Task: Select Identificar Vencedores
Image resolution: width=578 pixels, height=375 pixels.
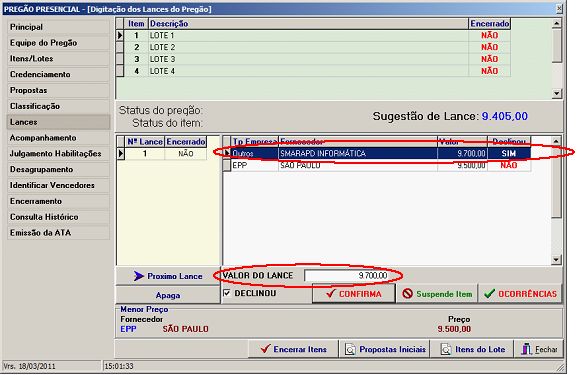Action: point(58,185)
